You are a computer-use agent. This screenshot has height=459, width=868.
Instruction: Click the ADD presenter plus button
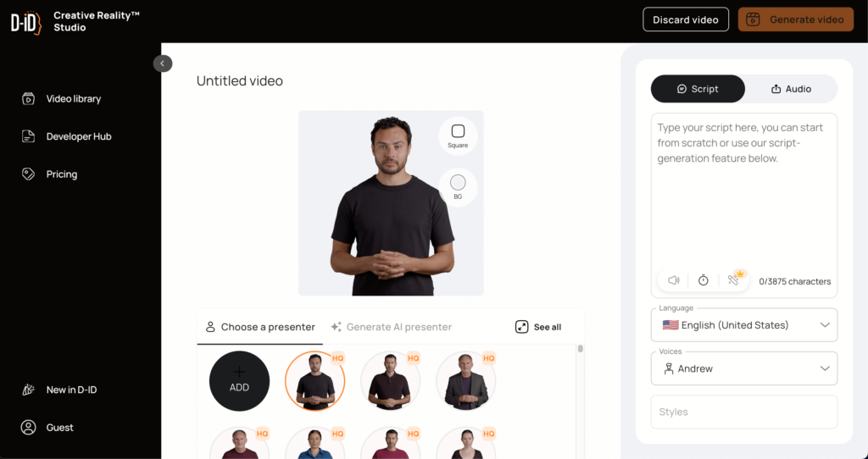(239, 381)
